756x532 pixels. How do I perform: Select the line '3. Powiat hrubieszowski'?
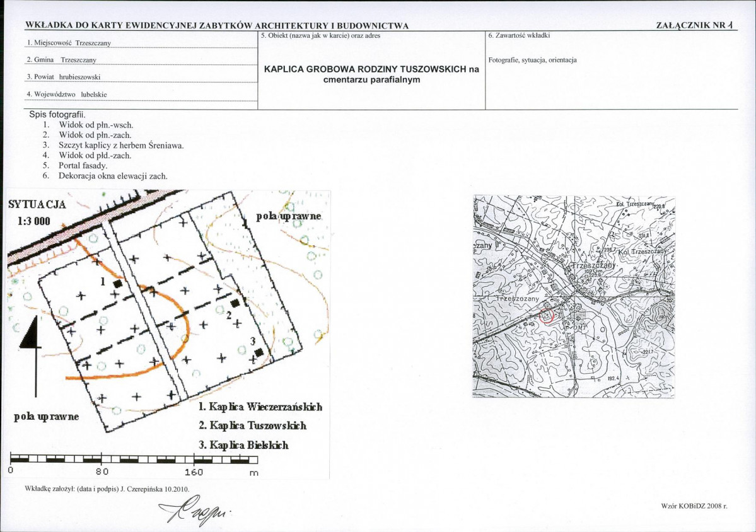point(64,77)
